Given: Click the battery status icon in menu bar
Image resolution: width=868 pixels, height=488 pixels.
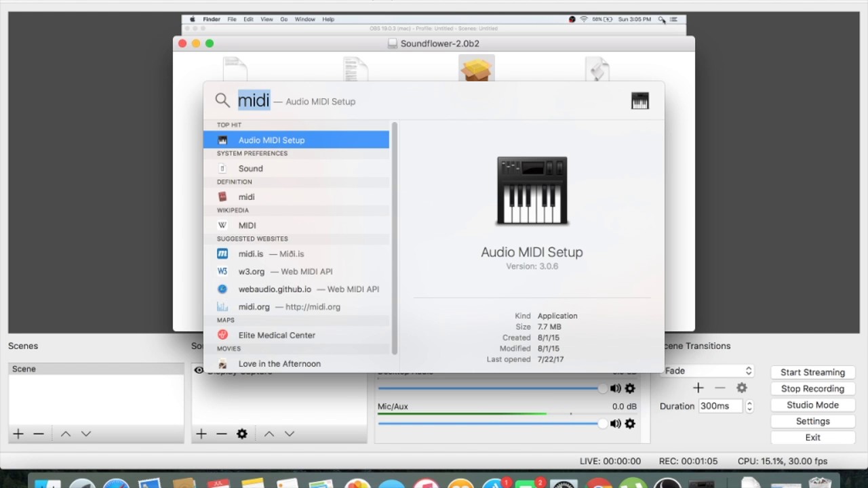Looking at the screenshot, I should point(608,20).
